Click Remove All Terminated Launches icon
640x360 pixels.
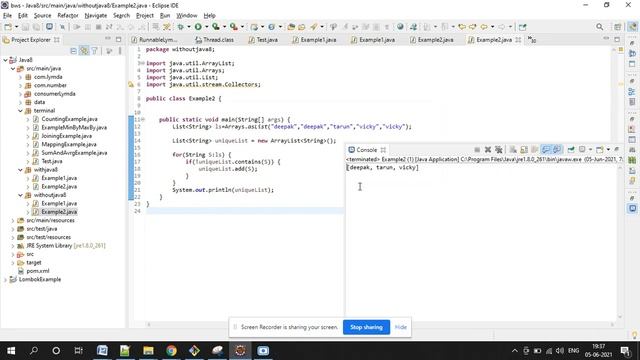pyautogui.click(x=498, y=150)
